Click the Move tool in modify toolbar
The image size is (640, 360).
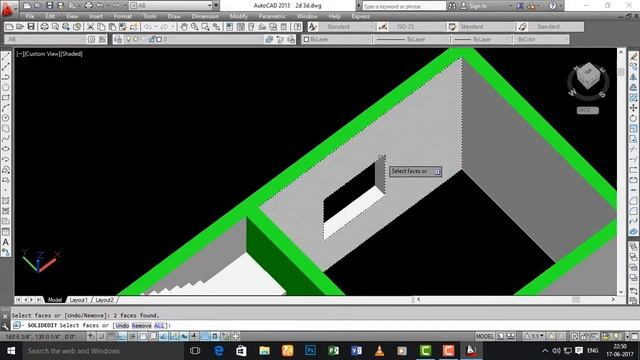633,108
